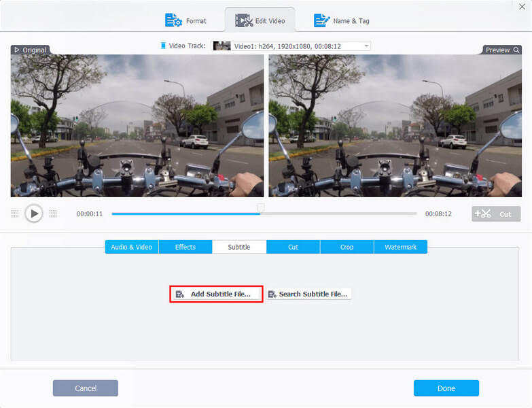The height and width of the screenshot is (408, 532).
Task: Open the Format tab
Action: click(185, 20)
